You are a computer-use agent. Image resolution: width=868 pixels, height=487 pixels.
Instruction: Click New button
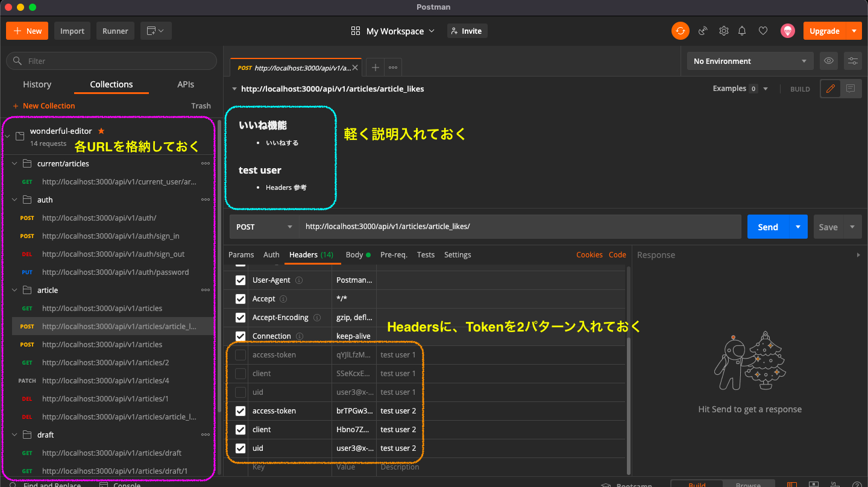(27, 31)
